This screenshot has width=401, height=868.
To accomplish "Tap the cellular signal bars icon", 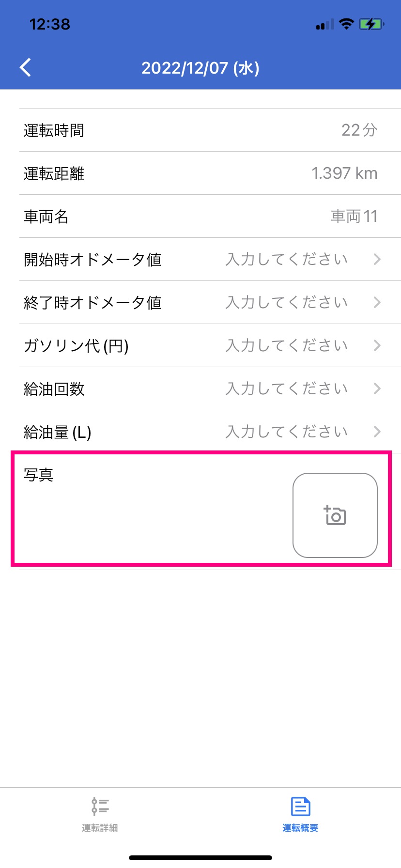I will coord(325,25).
